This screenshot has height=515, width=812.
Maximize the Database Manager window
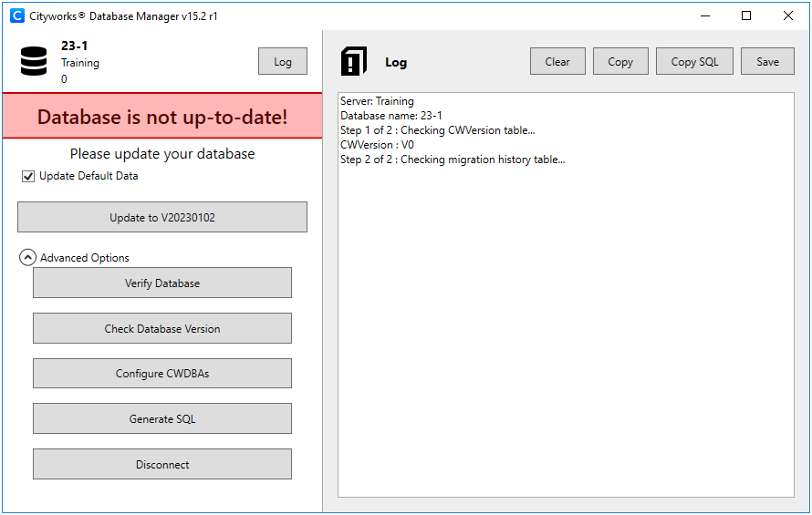pyautogui.click(x=746, y=15)
